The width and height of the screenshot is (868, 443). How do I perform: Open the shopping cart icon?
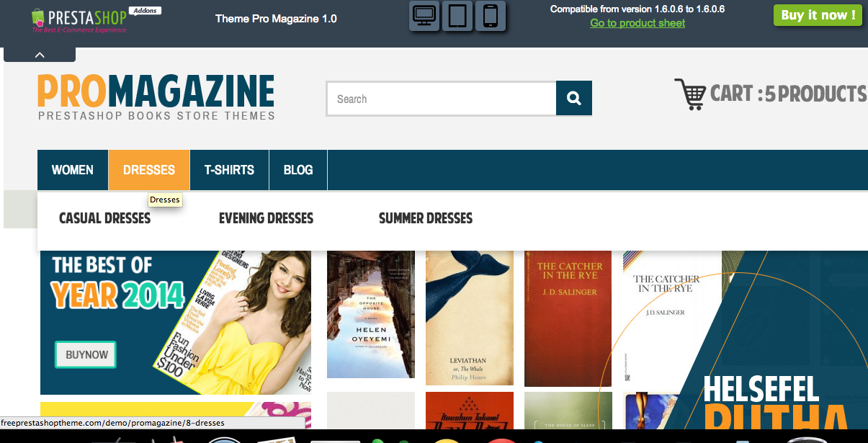(690, 94)
